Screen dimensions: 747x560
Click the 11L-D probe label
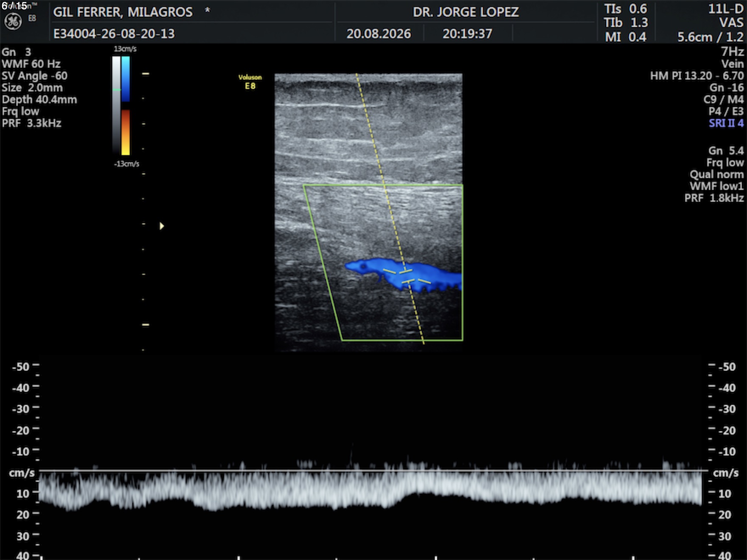point(726,9)
